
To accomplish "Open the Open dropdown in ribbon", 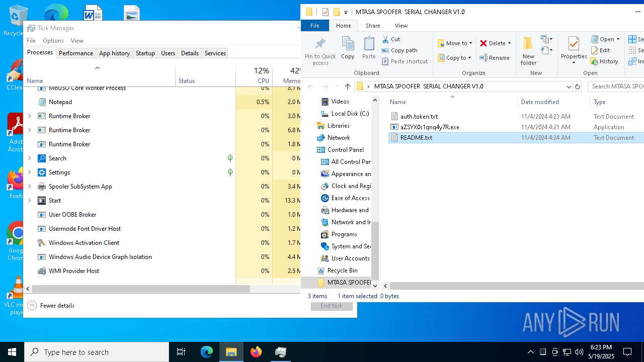I will pos(605,39).
